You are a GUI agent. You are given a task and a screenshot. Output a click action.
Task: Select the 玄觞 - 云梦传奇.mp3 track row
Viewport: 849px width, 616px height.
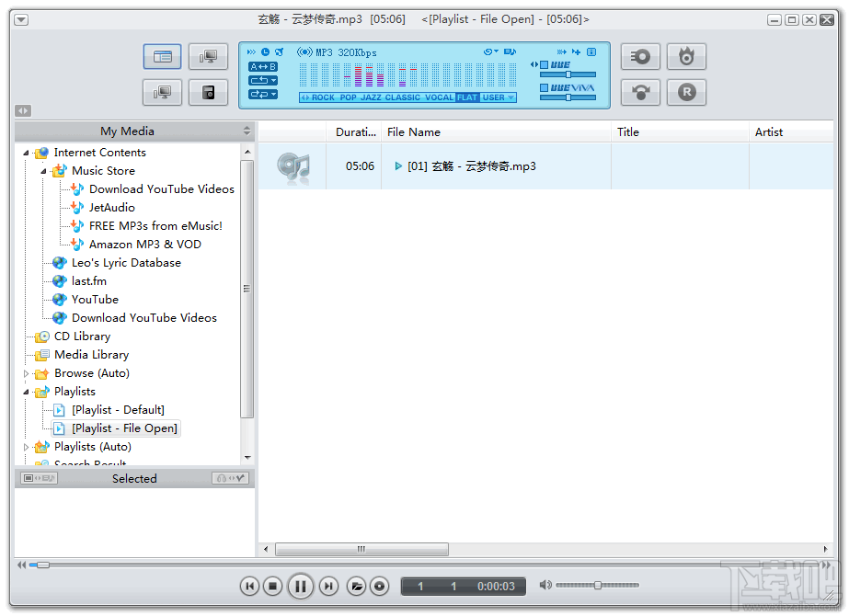coord(545,166)
